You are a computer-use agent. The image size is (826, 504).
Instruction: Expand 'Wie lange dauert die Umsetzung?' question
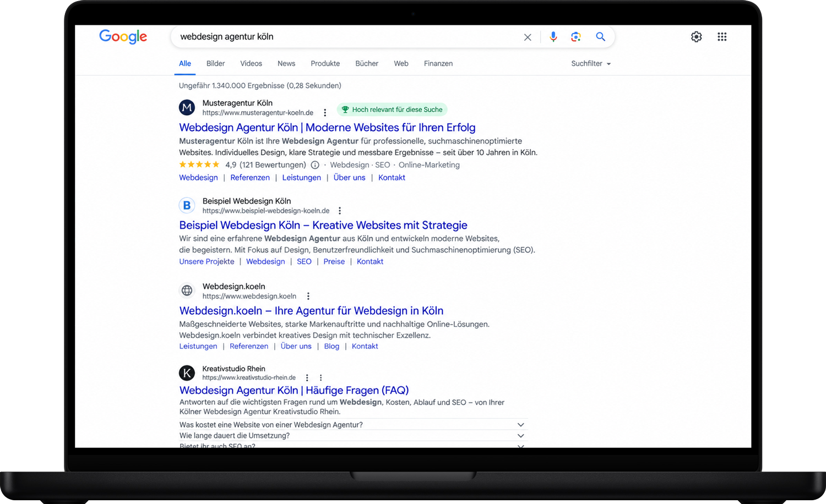tap(353, 436)
